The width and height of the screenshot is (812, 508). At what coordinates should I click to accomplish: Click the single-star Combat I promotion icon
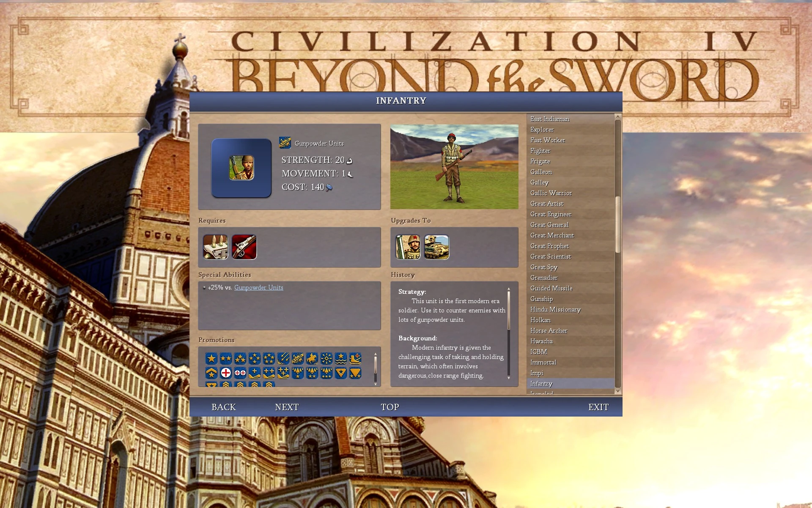click(x=211, y=359)
